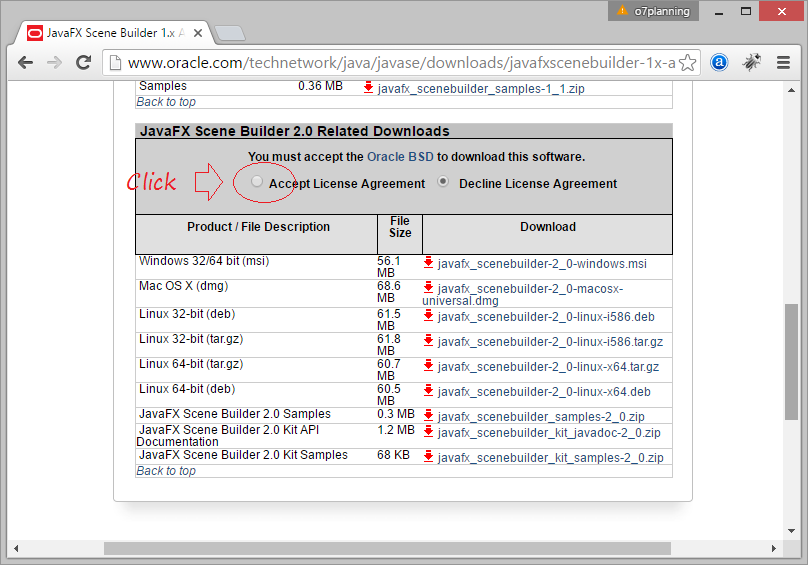Click the page icon in address bar
The height and width of the screenshot is (565, 808).
(115, 63)
